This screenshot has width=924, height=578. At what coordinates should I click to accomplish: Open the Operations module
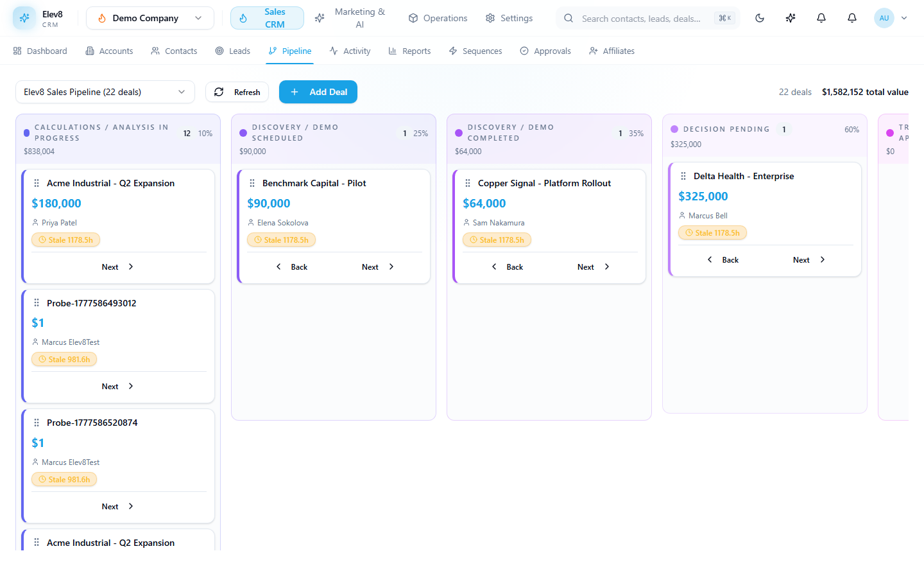(x=438, y=18)
